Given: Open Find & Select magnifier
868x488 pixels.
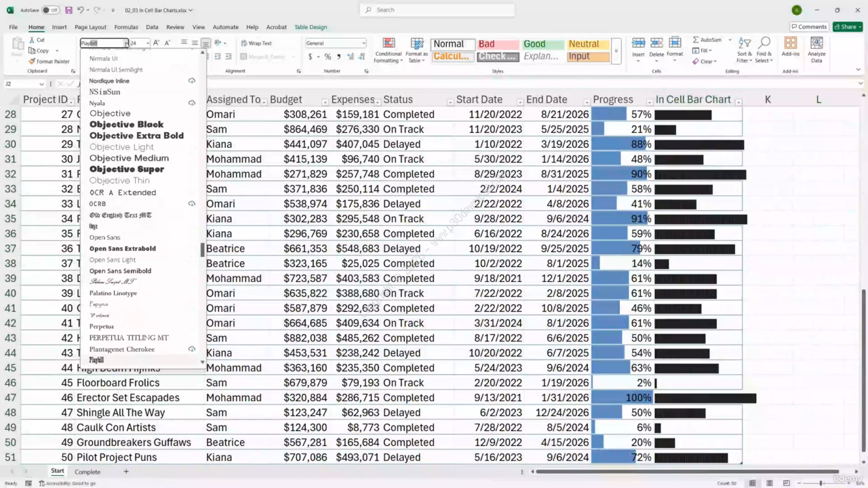Looking at the screenshot, I should coord(764,43).
